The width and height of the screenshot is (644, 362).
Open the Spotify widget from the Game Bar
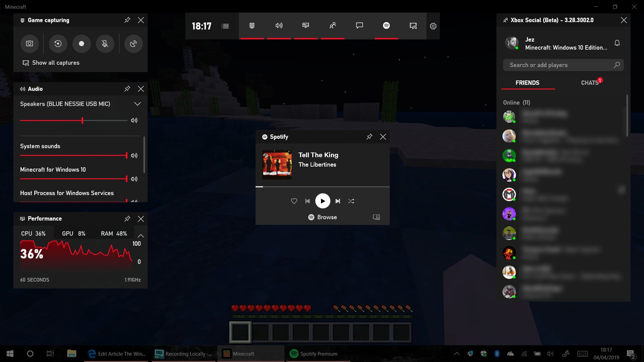[x=386, y=26]
